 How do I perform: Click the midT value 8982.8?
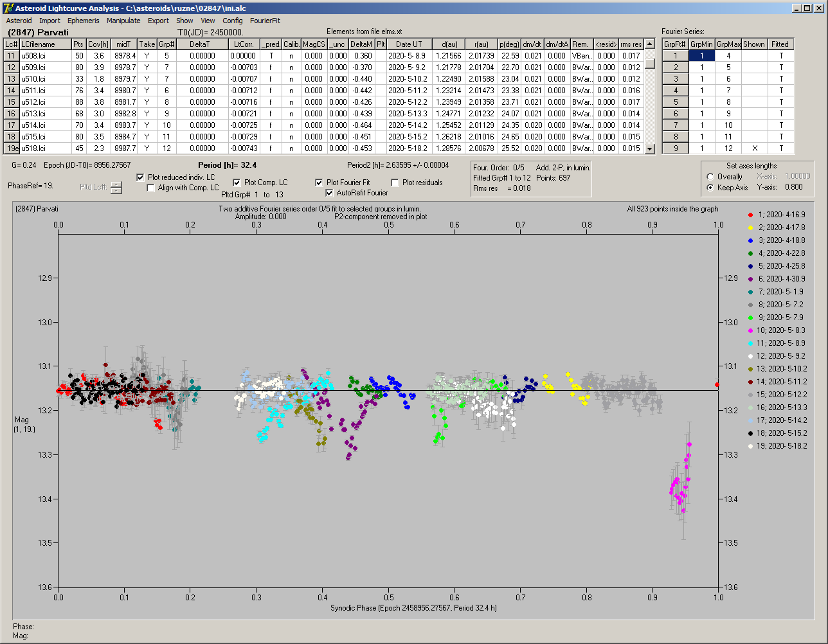(x=125, y=114)
